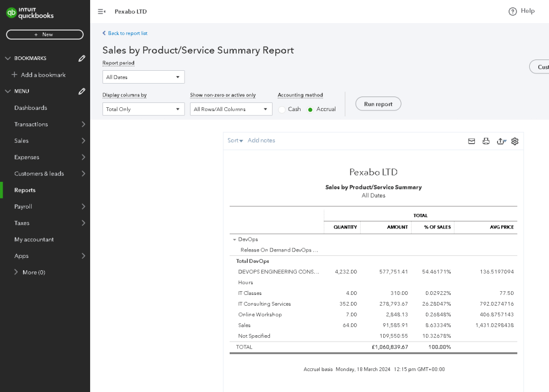Collapse the BOOKMARKS section
Viewport: 549px width, 392px height.
click(8, 58)
